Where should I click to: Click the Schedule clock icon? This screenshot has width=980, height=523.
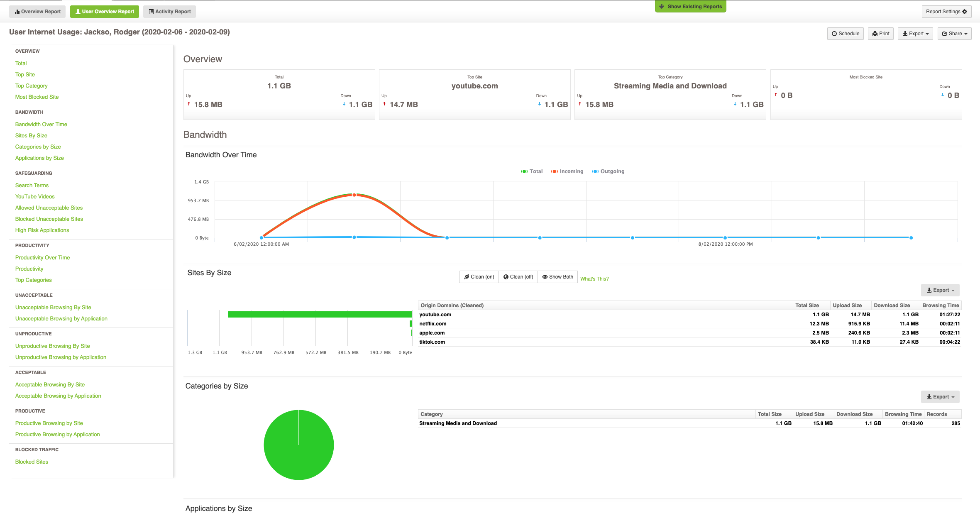[834, 34]
